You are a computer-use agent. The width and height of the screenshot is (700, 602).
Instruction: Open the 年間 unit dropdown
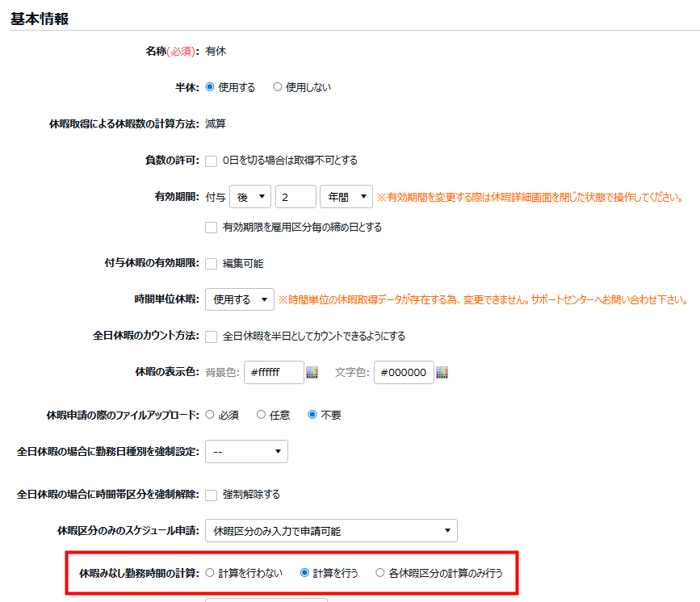point(346,197)
